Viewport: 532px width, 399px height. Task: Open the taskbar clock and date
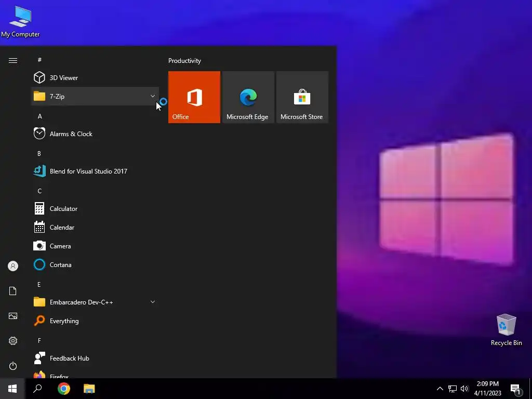pyautogui.click(x=487, y=389)
